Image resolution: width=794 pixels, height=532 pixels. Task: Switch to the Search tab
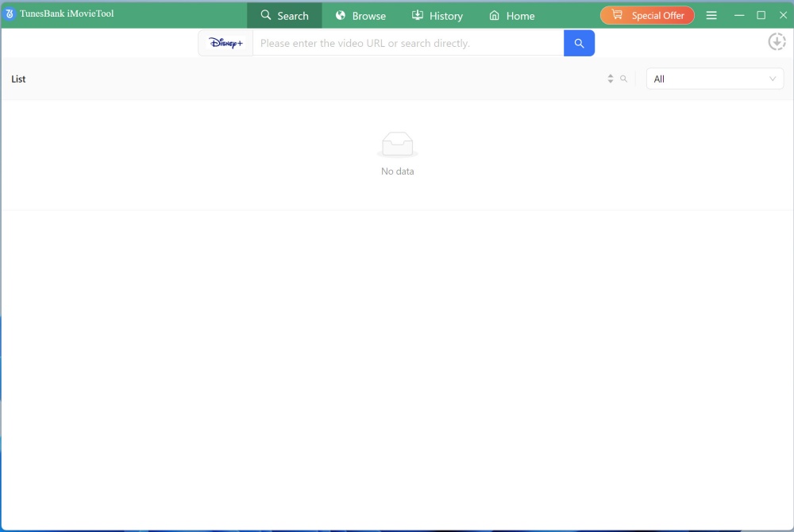pyautogui.click(x=284, y=16)
